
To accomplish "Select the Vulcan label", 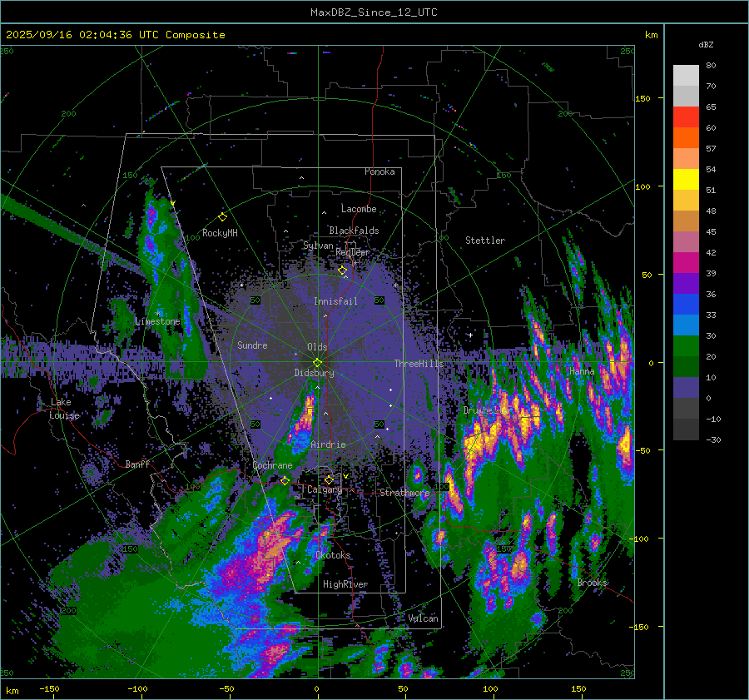I will 424,618.
